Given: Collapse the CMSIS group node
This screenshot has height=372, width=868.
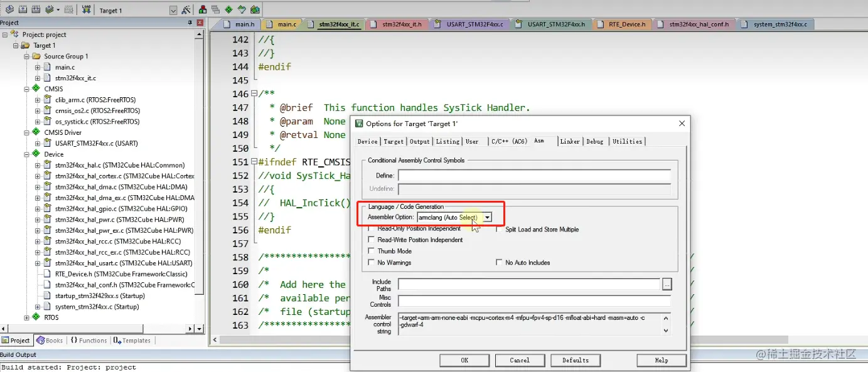Looking at the screenshot, I should tap(27, 89).
